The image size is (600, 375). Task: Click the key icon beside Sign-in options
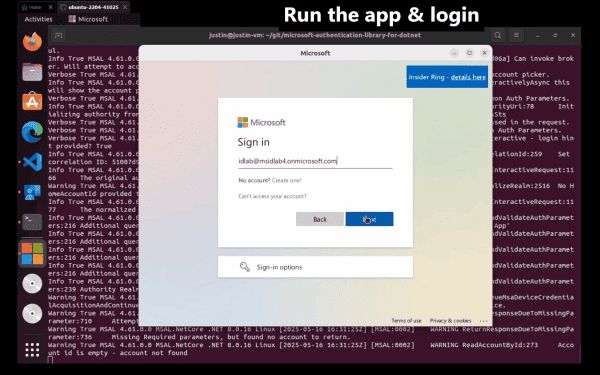point(245,267)
